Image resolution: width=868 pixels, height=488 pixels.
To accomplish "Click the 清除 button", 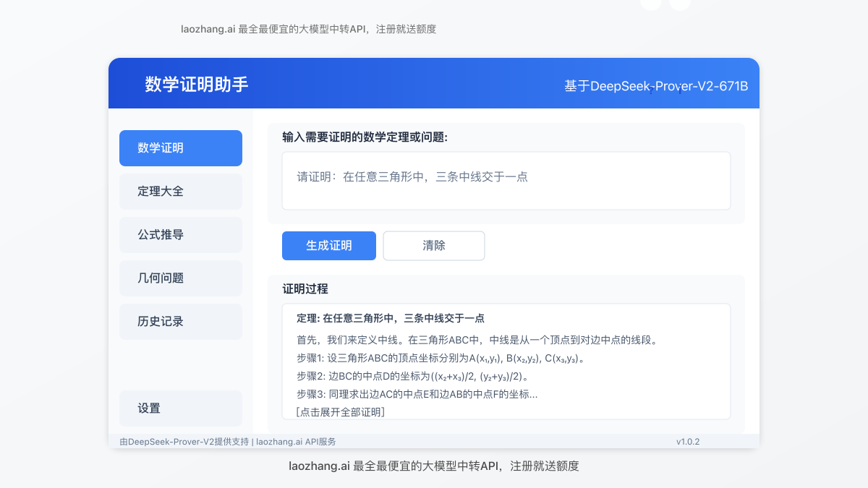I will click(x=434, y=246).
